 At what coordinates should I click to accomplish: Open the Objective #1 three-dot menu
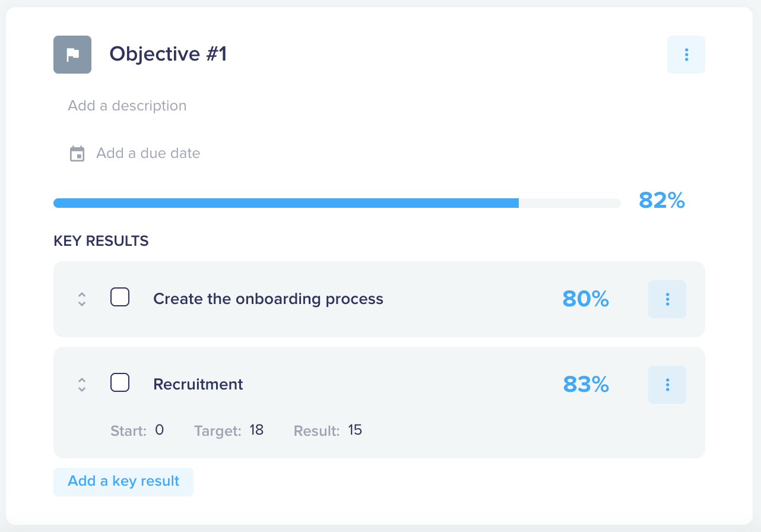point(686,55)
